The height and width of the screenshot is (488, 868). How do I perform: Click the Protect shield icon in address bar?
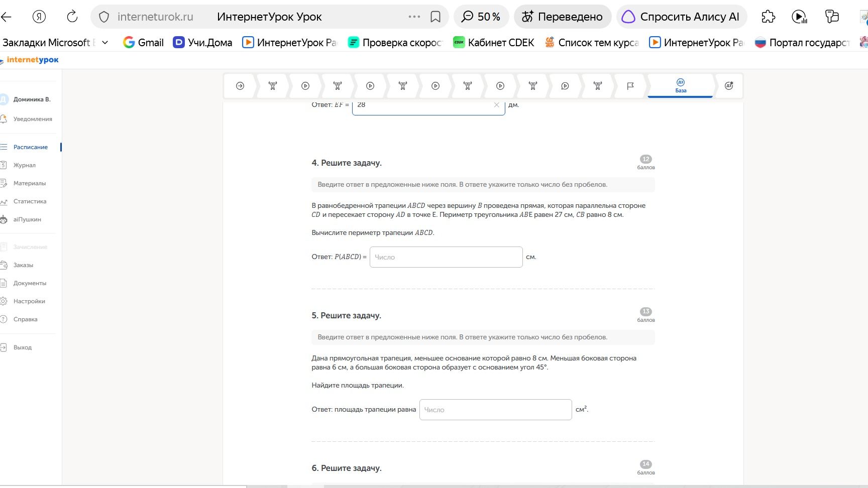tap(104, 17)
